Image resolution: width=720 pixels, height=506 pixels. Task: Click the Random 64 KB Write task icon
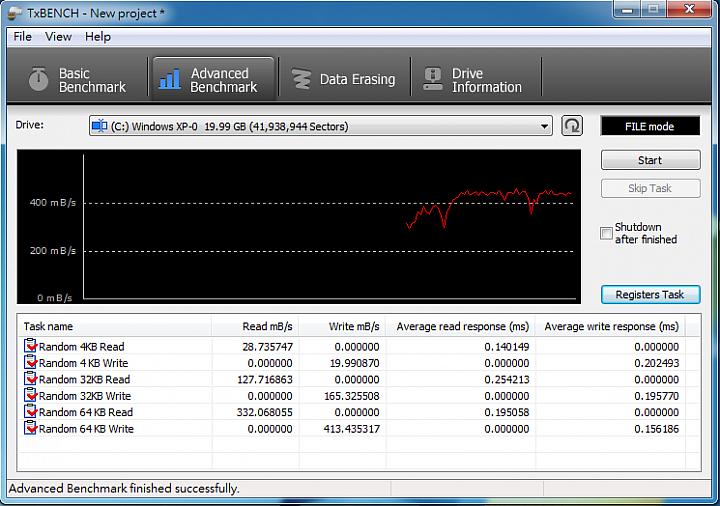[x=30, y=428]
